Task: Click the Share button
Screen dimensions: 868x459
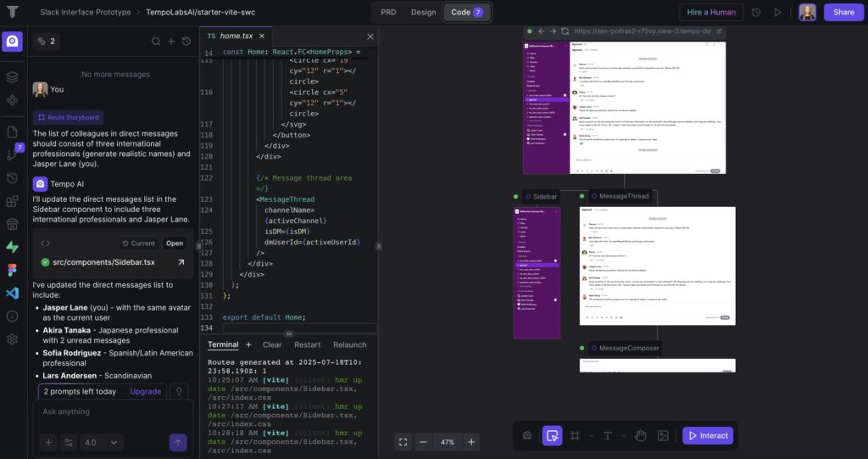Action: coord(843,12)
